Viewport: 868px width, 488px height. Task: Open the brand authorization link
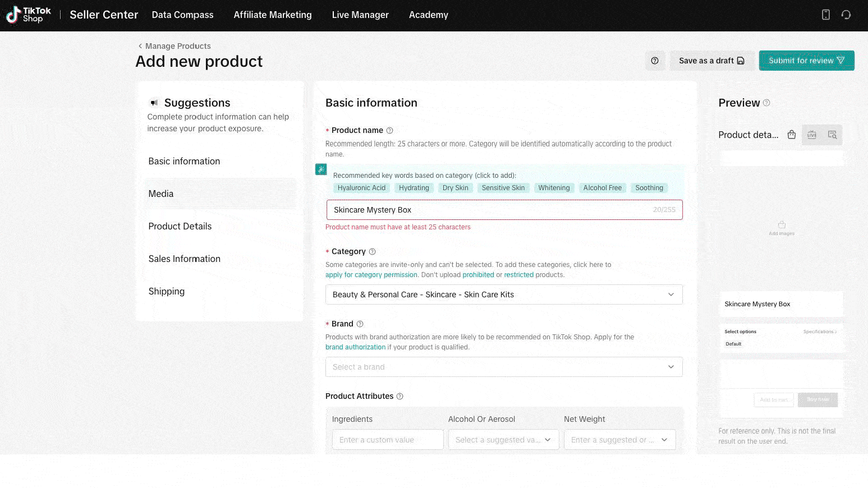click(x=355, y=347)
